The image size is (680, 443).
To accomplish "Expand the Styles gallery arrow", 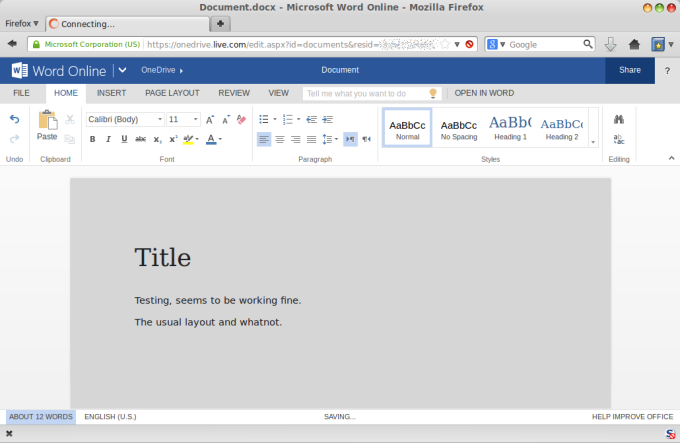I will click(x=593, y=141).
